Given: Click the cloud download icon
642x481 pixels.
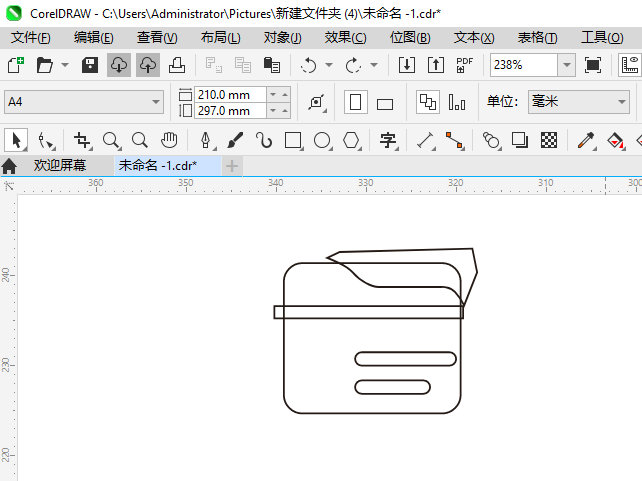Looking at the screenshot, I should click(x=119, y=65).
